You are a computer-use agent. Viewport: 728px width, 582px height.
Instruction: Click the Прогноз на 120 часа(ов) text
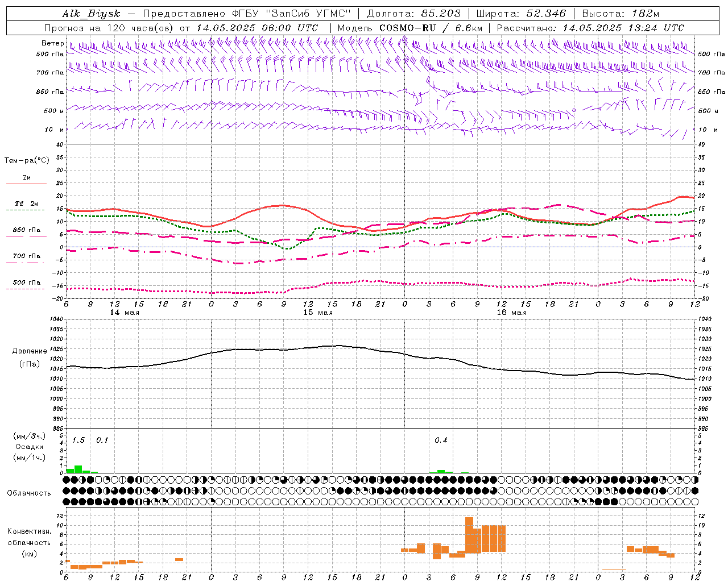pyautogui.click(x=110, y=28)
